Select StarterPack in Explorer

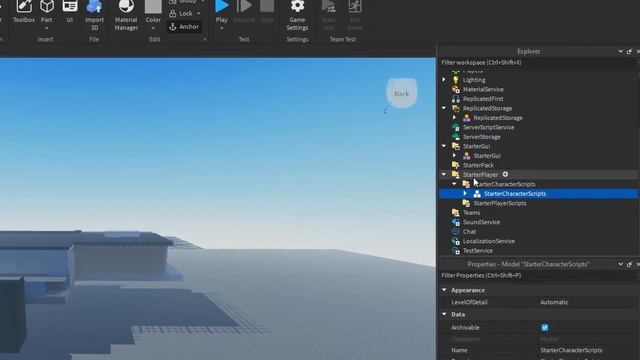click(x=478, y=165)
